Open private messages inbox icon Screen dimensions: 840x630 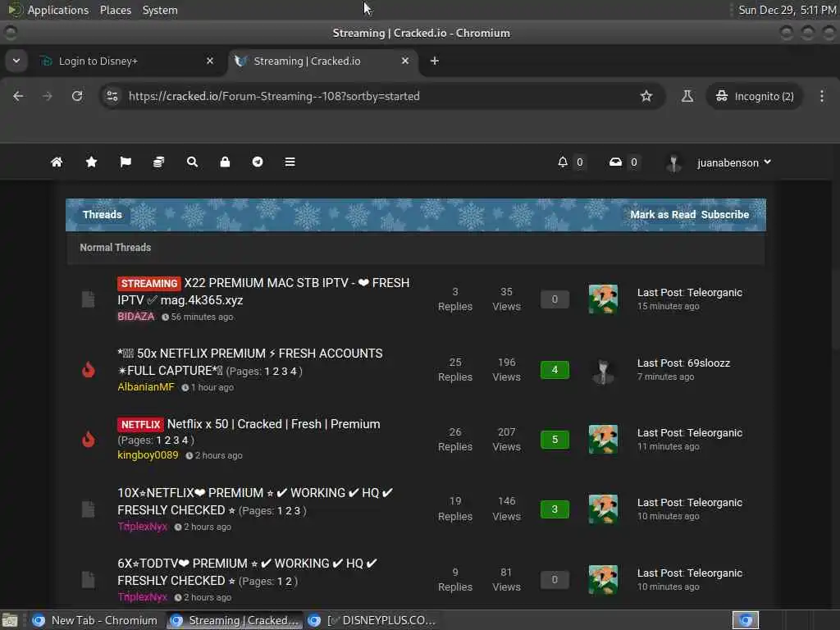point(615,162)
